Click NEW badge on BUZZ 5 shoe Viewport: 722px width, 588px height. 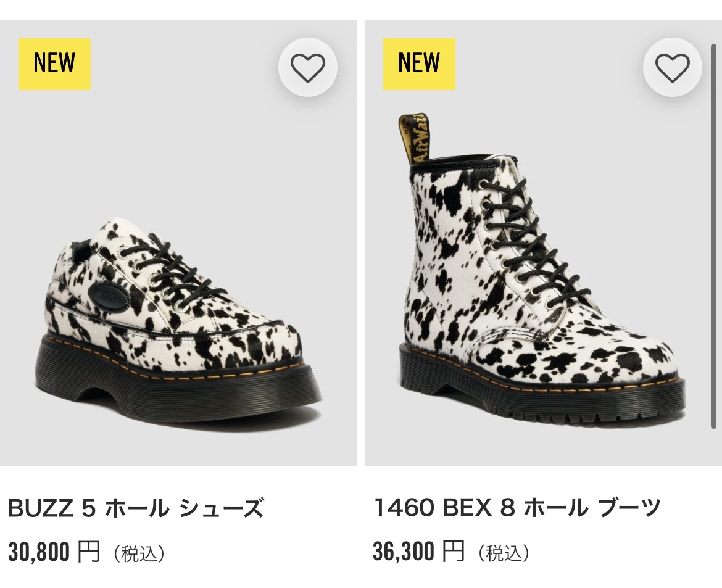54,64
